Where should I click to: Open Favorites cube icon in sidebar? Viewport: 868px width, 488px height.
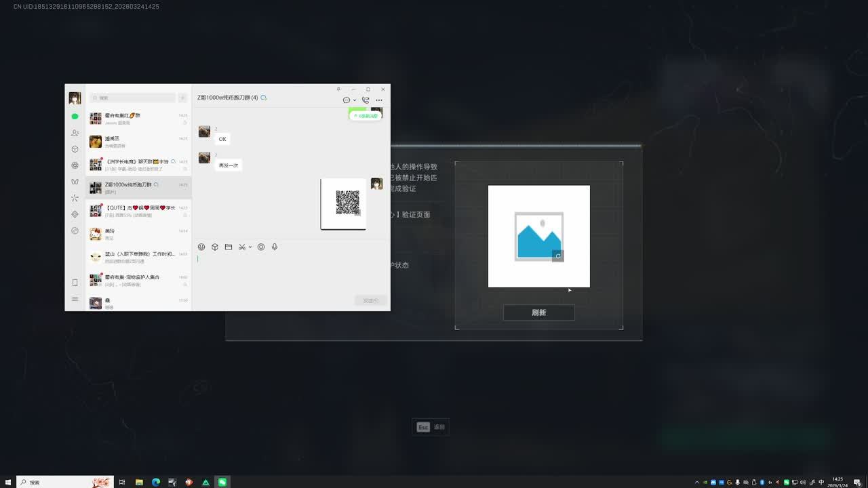75,149
